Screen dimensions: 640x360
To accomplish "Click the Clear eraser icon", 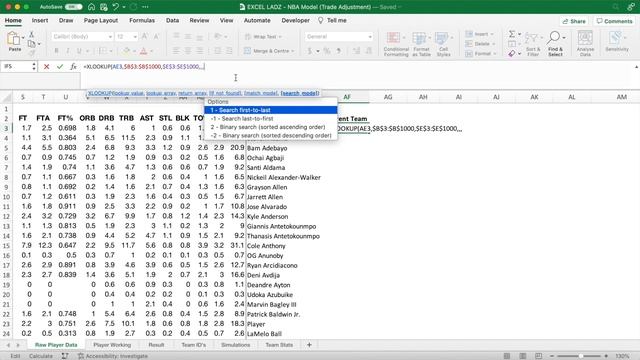I will click(x=512, y=53).
